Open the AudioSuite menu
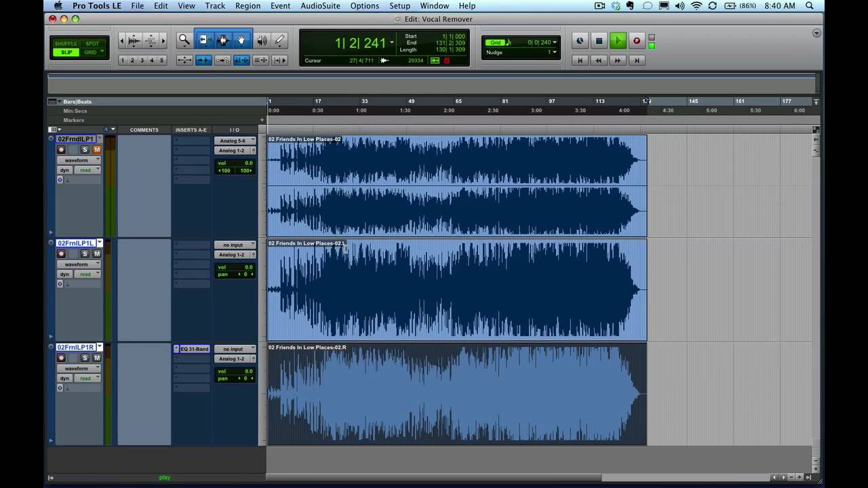Image resolution: width=868 pixels, height=488 pixels. pyautogui.click(x=320, y=6)
